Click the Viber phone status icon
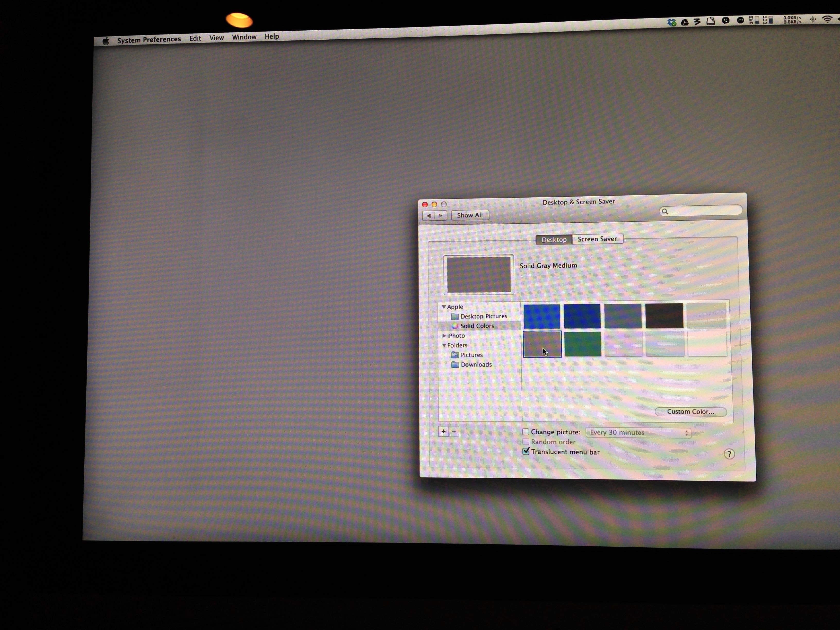This screenshot has width=840, height=630. (726, 21)
